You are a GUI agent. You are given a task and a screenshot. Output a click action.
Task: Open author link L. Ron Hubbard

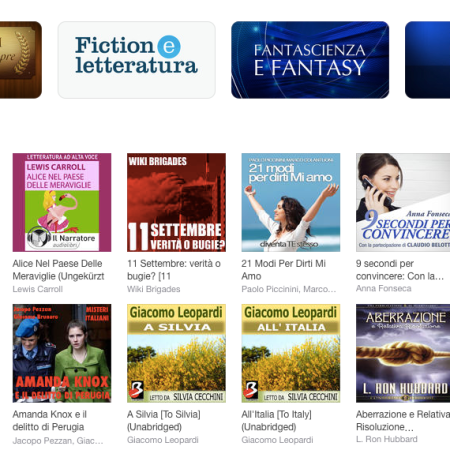click(387, 439)
